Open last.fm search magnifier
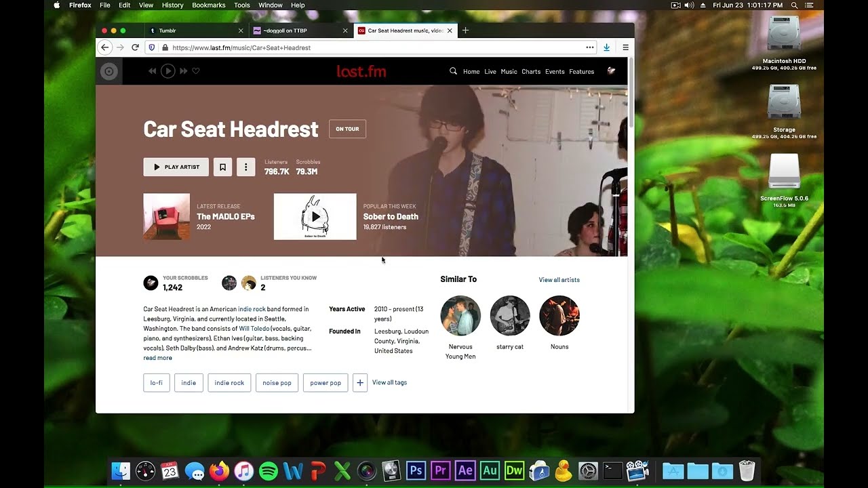Screen dimensions: 868x488 pos(453,71)
